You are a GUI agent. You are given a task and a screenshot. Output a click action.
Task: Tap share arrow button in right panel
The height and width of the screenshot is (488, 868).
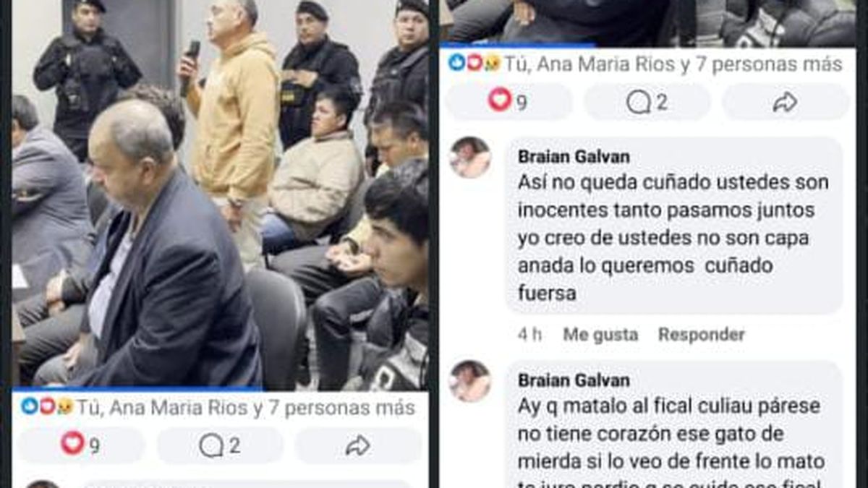(x=786, y=102)
